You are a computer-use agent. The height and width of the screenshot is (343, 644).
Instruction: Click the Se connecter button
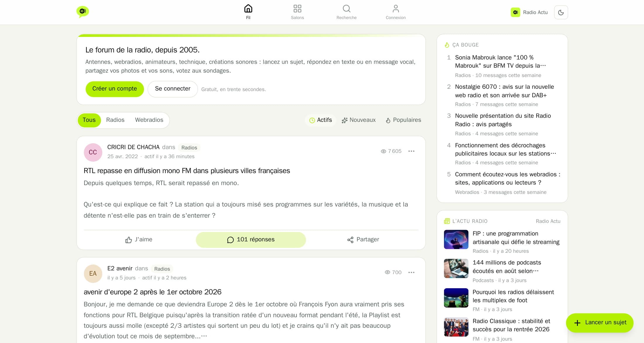point(173,89)
